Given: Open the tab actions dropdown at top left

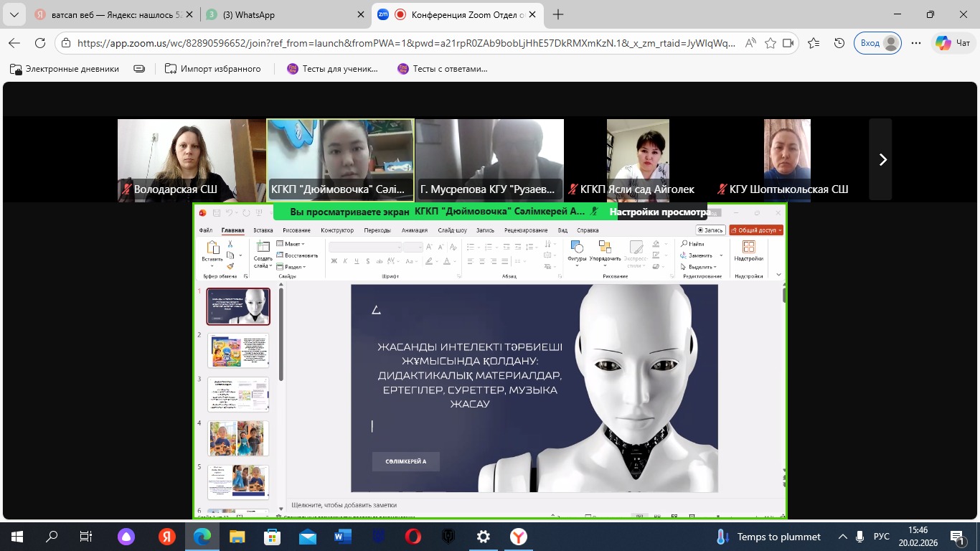Looking at the screenshot, I should pyautogui.click(x=14, y=14).
